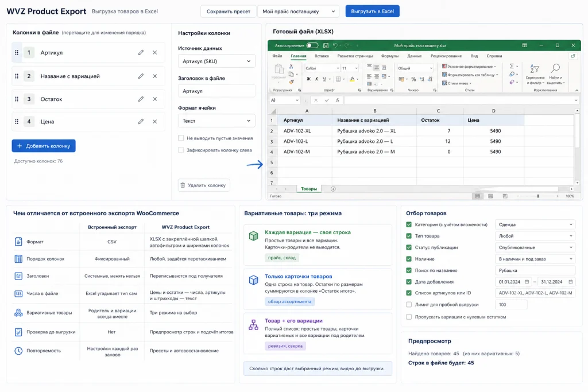Click the Сохранить пресет button
Viewport: 588px width, 392px height.
coord(229,11)
